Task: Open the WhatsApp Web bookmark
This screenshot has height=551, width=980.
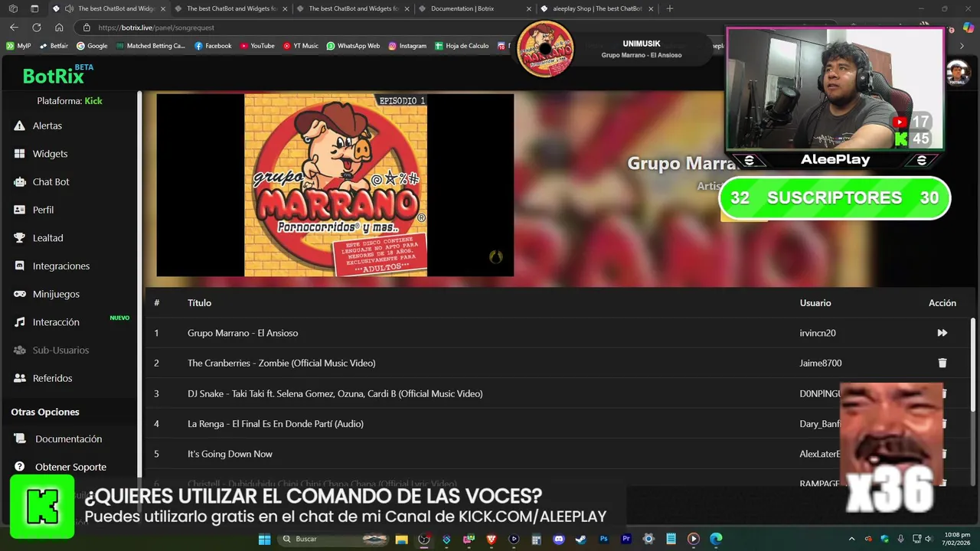Action: (x=353, y=46)
